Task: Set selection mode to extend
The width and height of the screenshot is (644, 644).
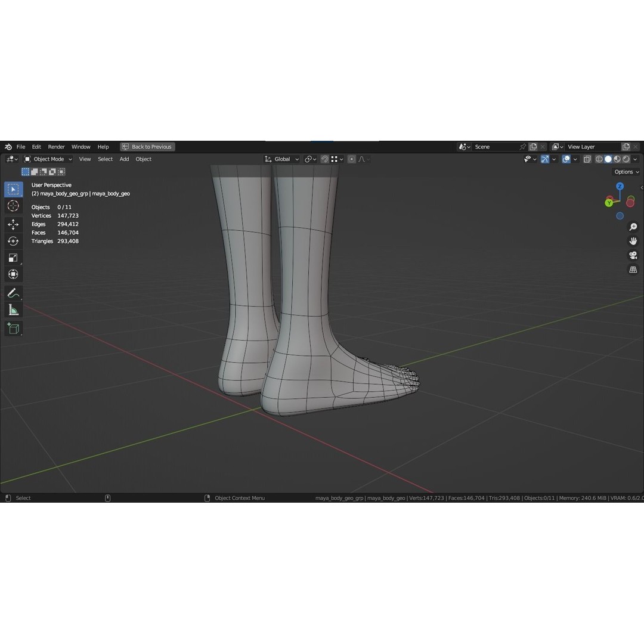Action: click(x=35, y=172)
